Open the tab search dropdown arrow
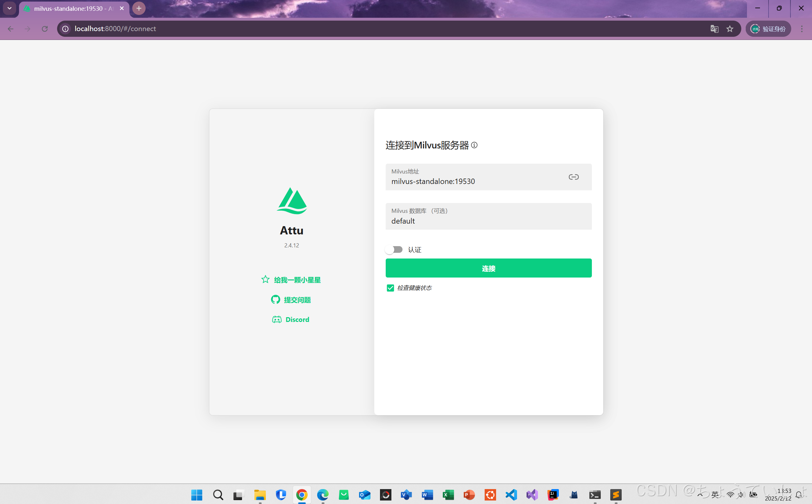 (9, 8)
